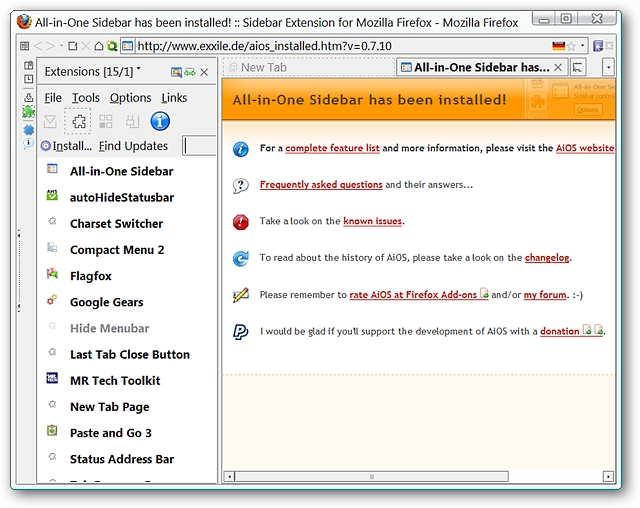Viewport: 640px width, 508px height.
Task: Open a new tab with the toolbar icon
Action: click(x=73, y=46)
